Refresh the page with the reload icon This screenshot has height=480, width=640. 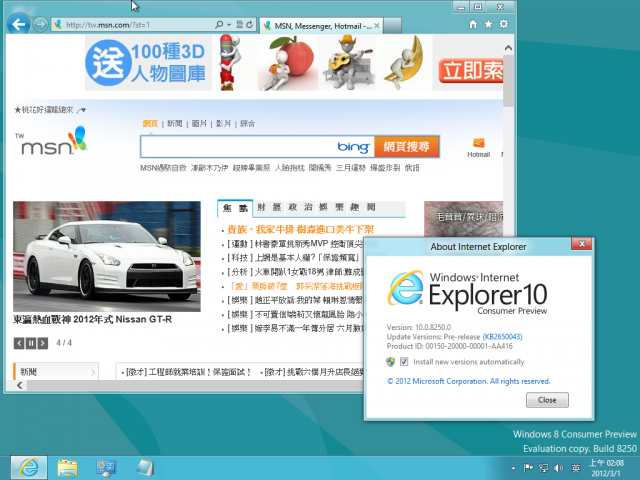click(249, 24)
